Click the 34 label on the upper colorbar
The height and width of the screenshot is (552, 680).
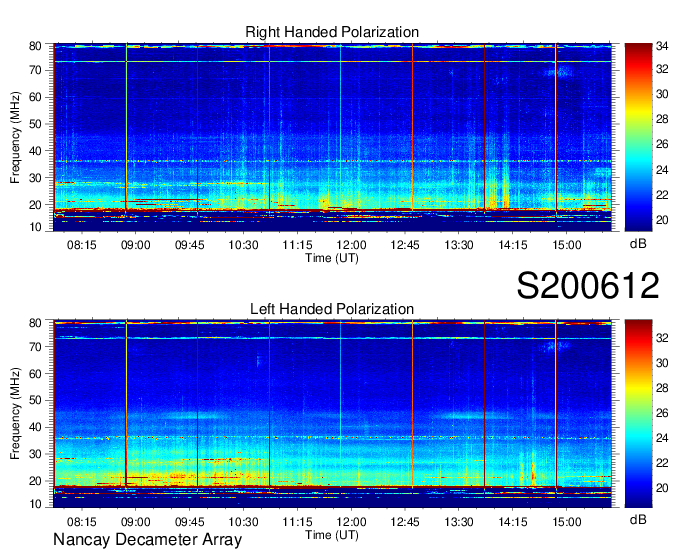(662, 45)
